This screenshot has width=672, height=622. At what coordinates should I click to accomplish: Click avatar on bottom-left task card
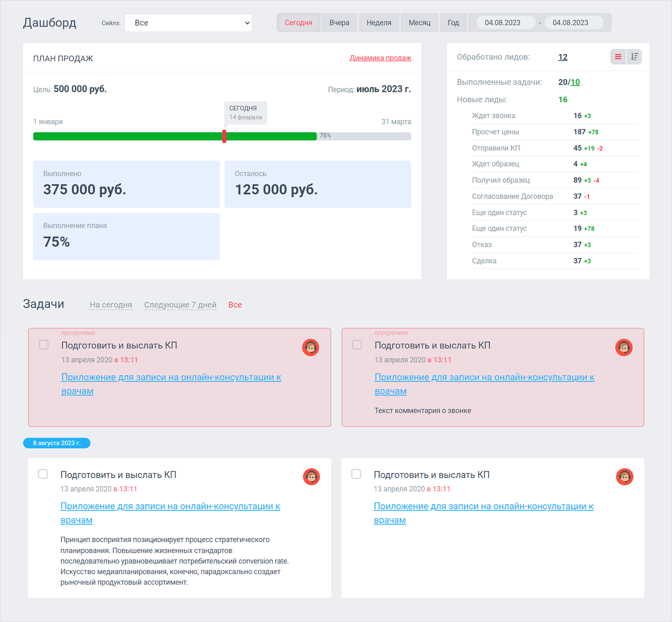tap(311, 476)
